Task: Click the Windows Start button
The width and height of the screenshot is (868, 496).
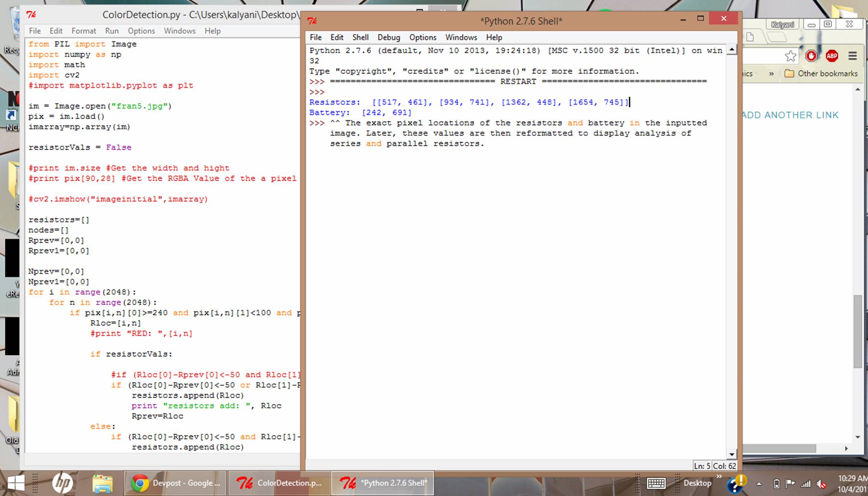Action: (x=16, y=483)
